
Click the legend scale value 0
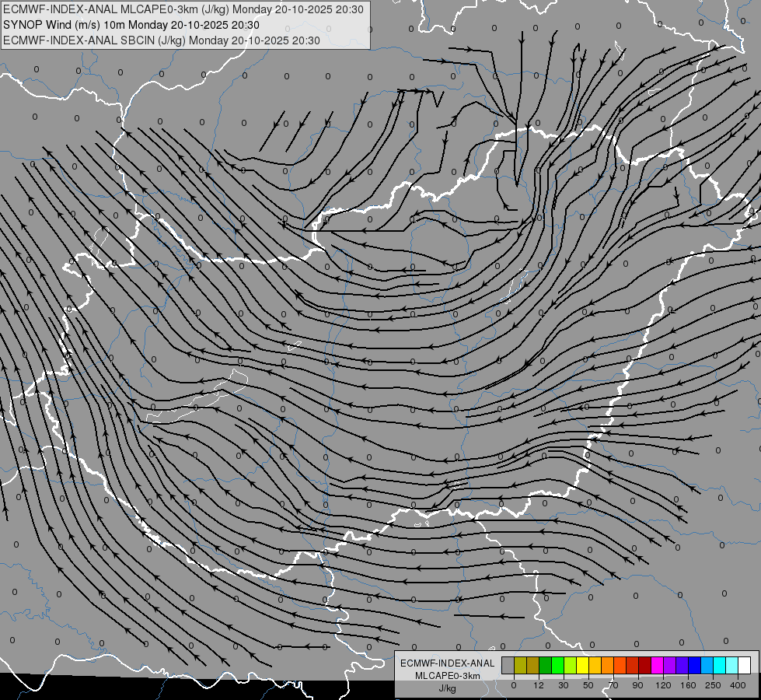[x=514, y=685]
